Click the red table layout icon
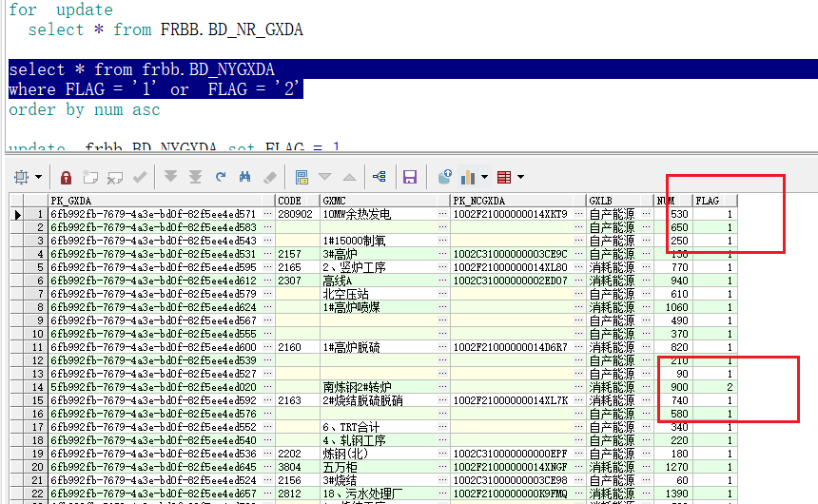The width and height of the screenshot is (818, 504). click(504, 178)
